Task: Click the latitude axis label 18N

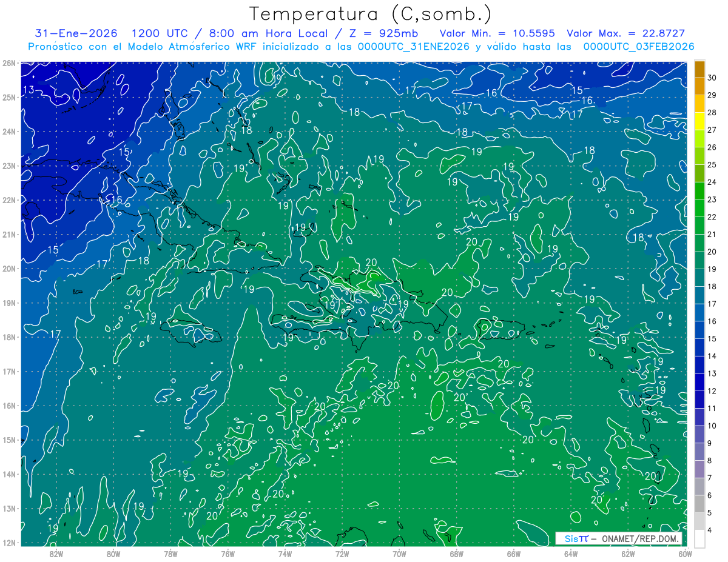Action: click(8, 337)
